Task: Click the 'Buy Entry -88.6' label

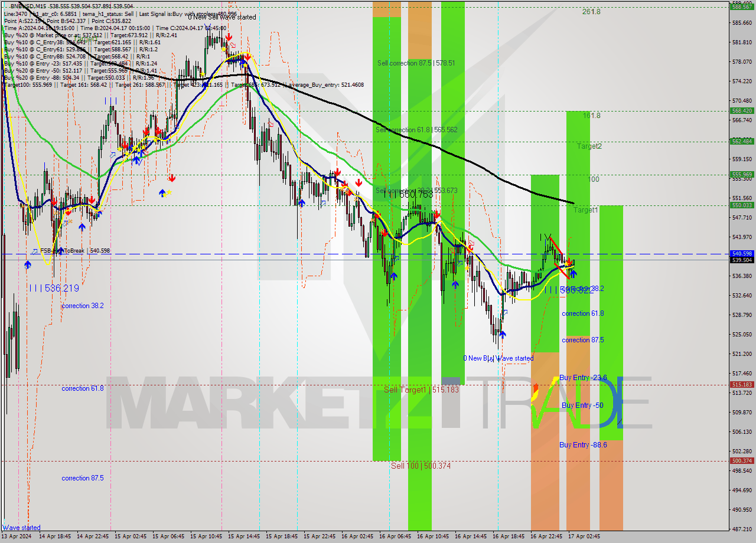Action: click(583, 445)
